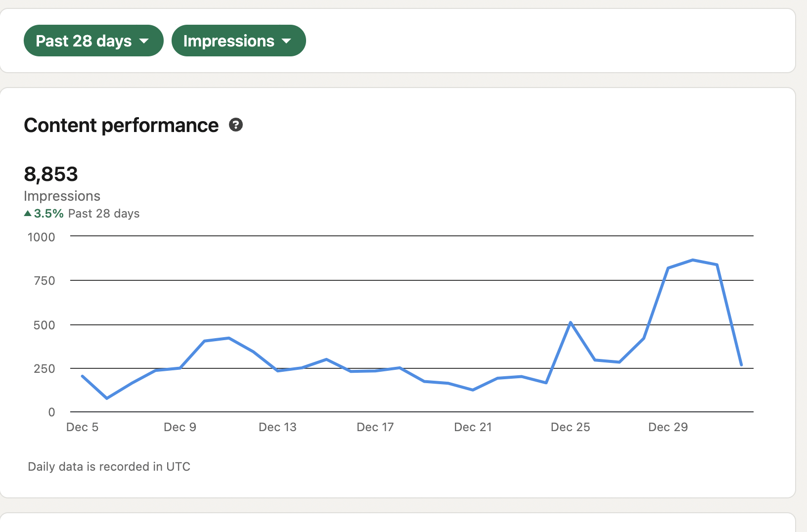This screenshot has height=532, width=807.
Task: Click the 8,853 impressions total
Action: 51,174
